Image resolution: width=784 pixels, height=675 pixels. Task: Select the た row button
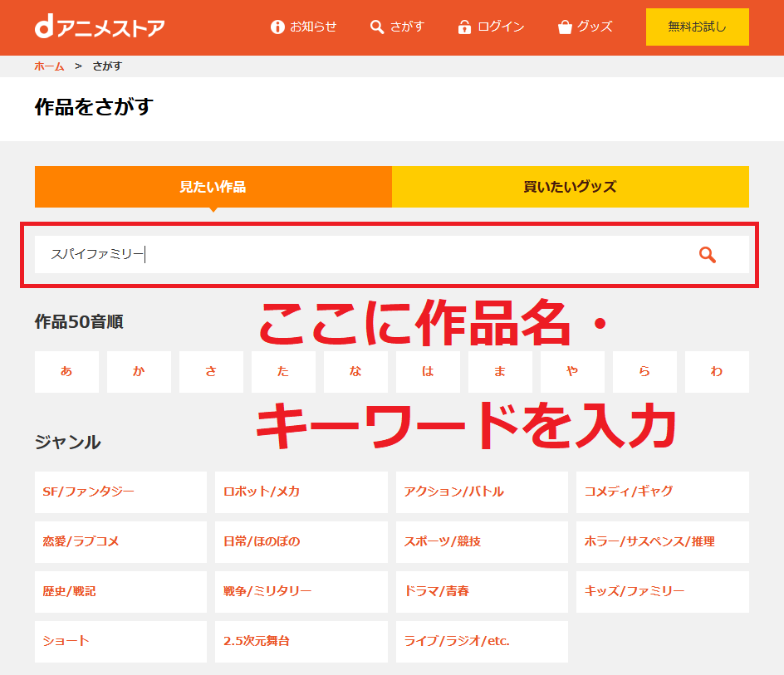point(283,371)
